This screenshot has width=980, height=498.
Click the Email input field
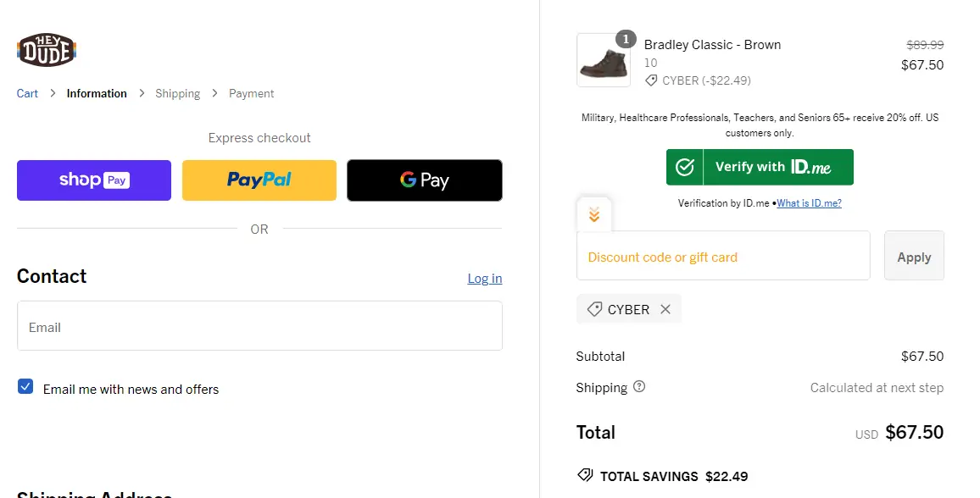(259, 326)
